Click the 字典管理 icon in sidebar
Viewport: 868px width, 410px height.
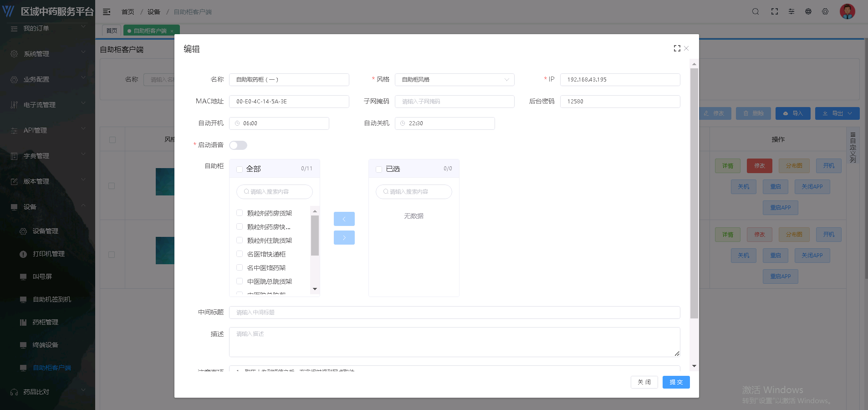click(x=14, y=156)
